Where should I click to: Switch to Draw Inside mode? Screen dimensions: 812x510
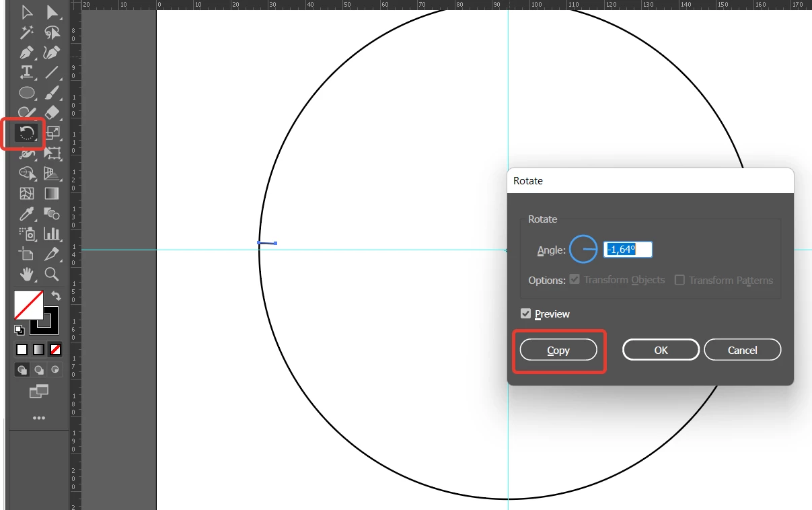tap(54, 369)
